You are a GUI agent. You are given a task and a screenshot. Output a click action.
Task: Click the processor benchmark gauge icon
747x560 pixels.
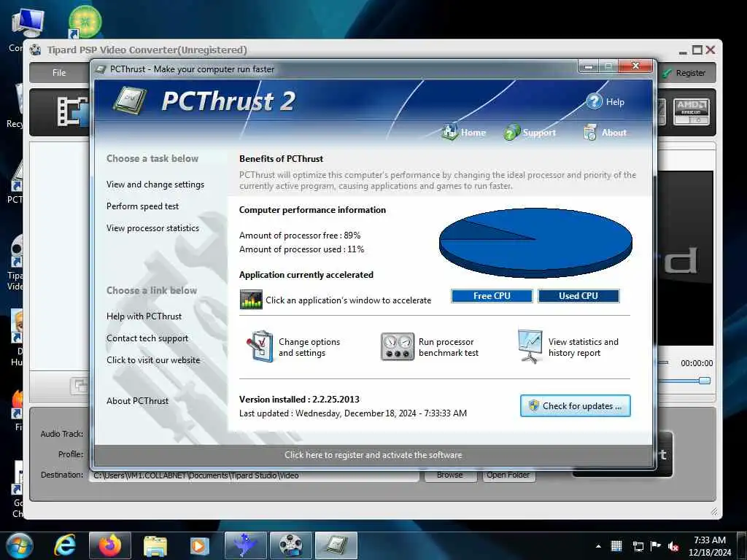click(x=397, y=346)
